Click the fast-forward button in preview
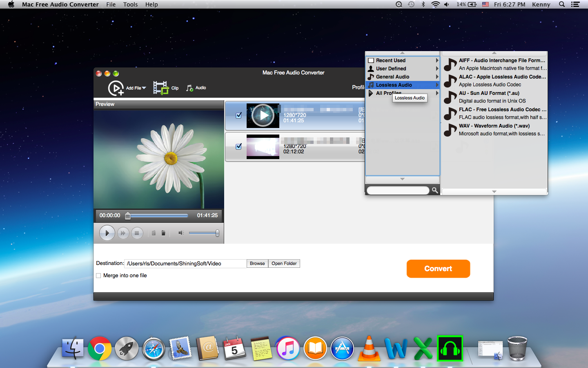This screenshot has height=368, width=588. [122, 233]
